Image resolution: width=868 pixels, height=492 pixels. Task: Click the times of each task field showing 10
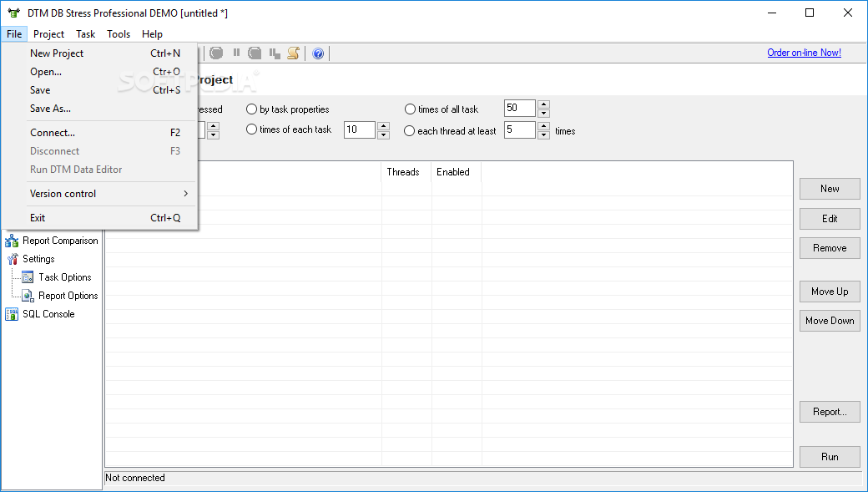pos(360,129)
